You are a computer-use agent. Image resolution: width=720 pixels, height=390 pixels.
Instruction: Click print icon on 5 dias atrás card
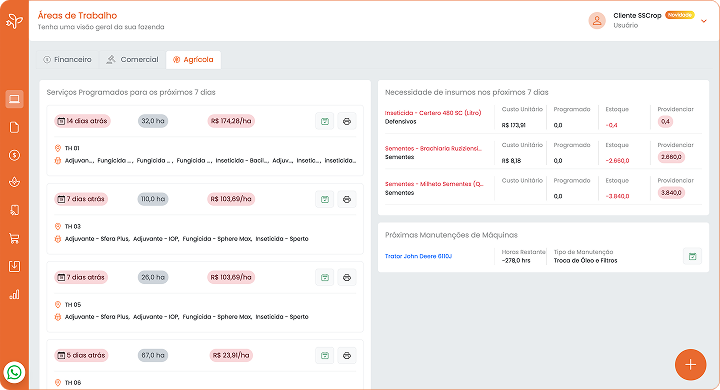click(x=347, y=356)
